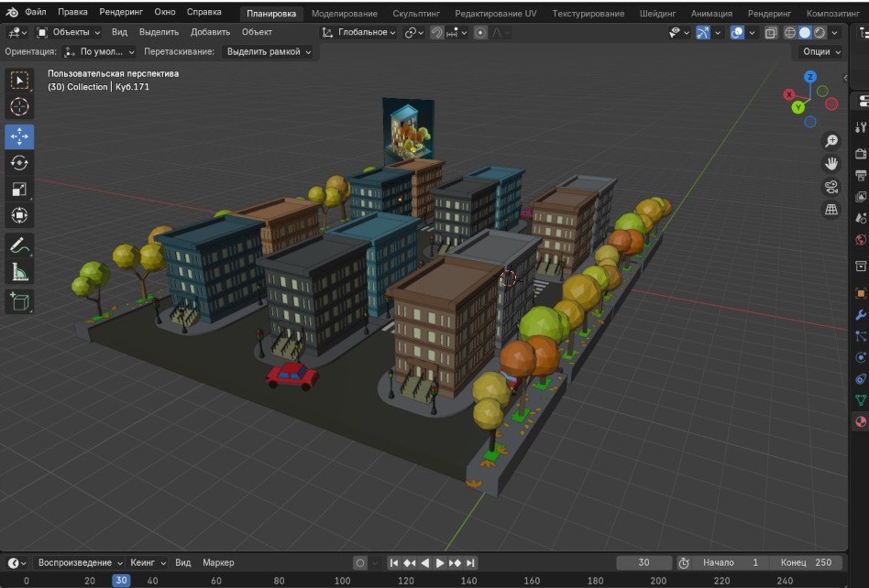Screen dimensions: 869x588
Task: Toggle viewport gizmos display
Action: pyautogui.click(x=703, y=32)
